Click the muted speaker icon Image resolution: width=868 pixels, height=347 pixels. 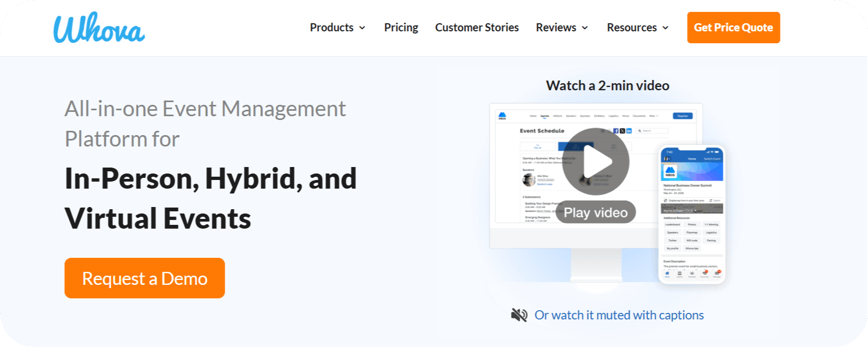click(519, 315)
